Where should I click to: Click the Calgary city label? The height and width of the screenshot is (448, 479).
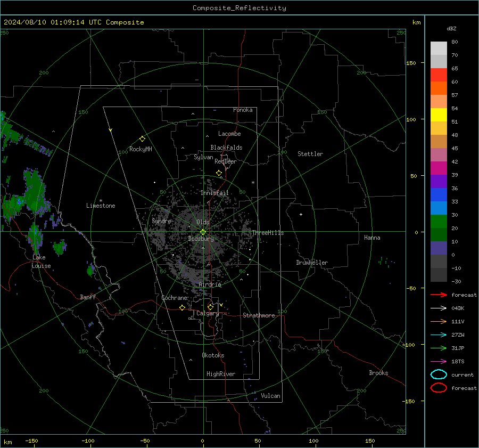[208, 313]
